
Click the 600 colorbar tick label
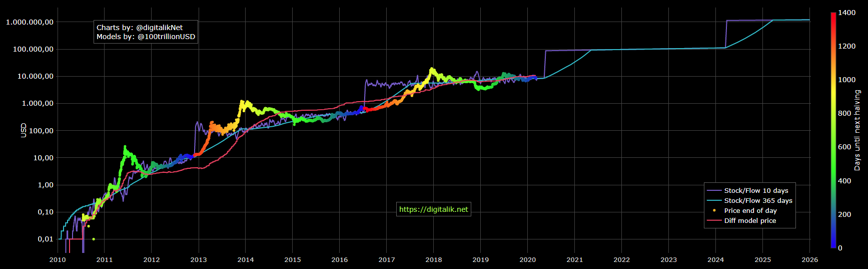[x=844, y=147]
